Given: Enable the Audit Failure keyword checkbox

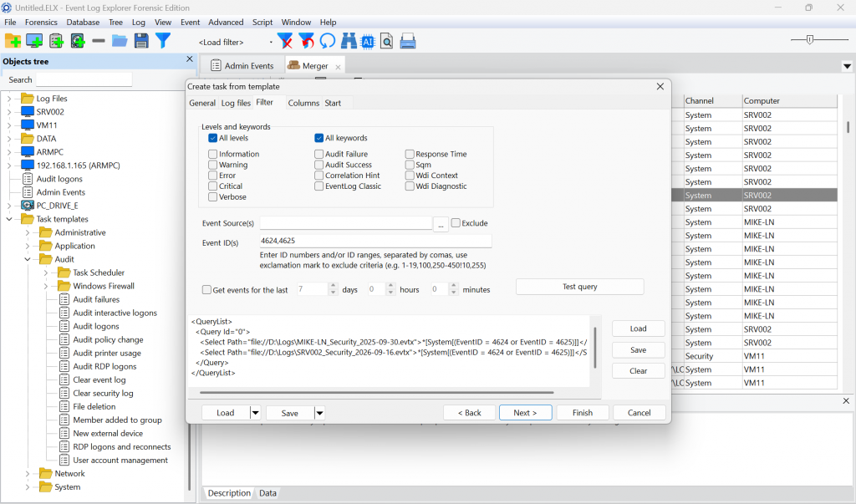Looking at the screenshot, I should point(318,154).
